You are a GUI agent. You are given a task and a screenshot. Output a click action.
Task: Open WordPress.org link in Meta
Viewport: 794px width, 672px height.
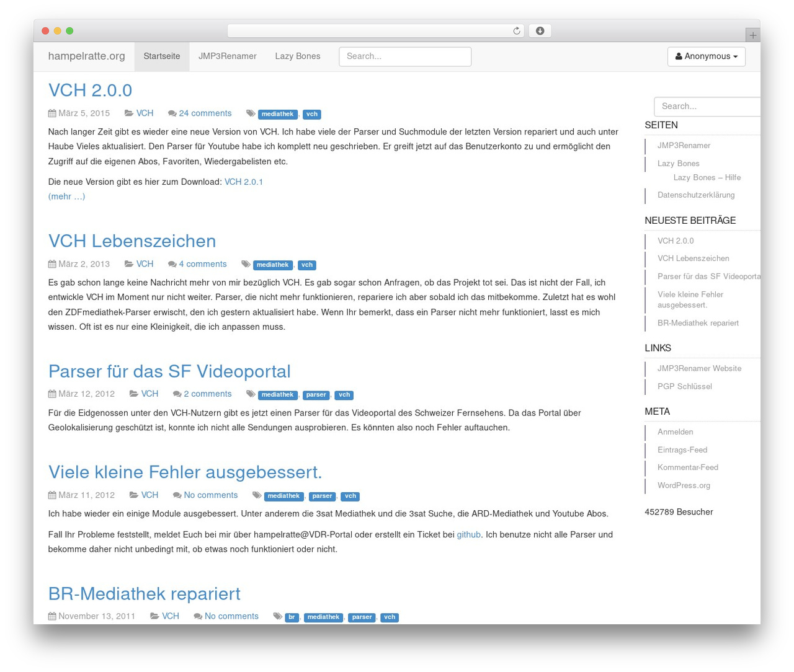pos(684,485)
